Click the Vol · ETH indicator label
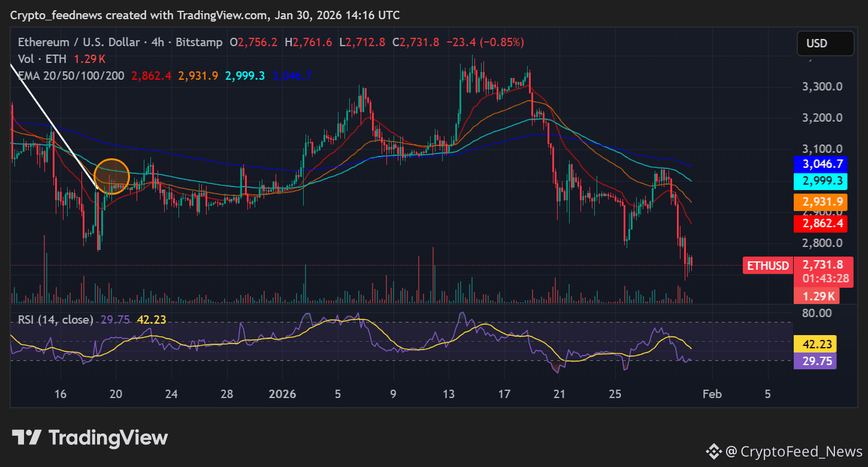Image resolution: width=868 pixels, height=467 pixels. click(x=43, y=59)
